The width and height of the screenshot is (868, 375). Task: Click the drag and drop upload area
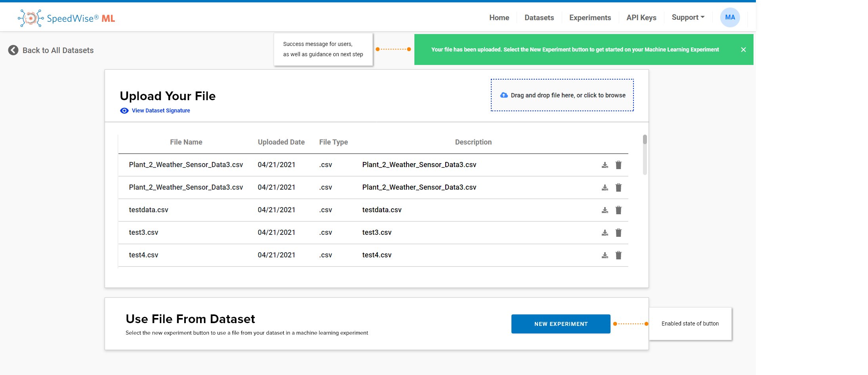562,95
